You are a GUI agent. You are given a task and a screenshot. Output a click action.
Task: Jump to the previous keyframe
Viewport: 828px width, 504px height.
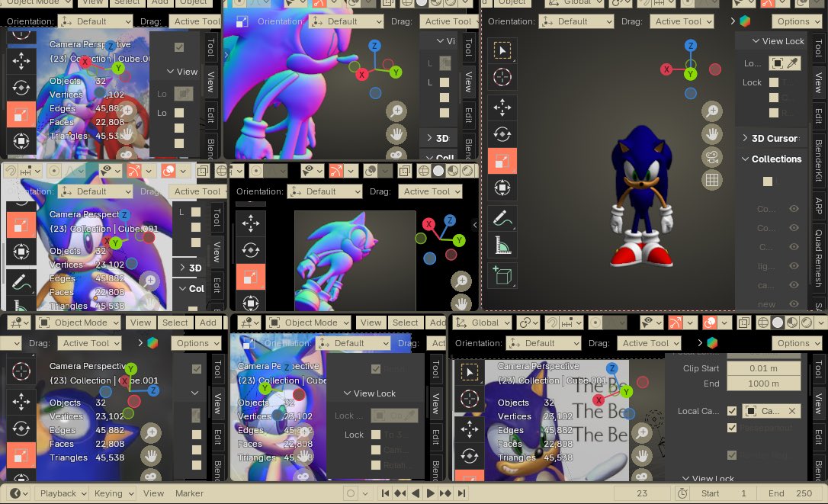tap(400, 493)
